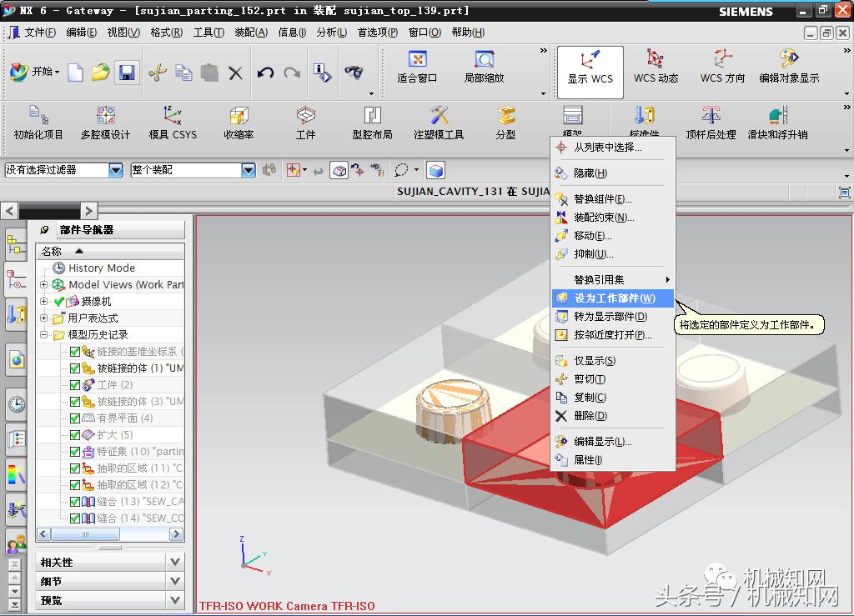854x616 pixels.
Task: Click the Cut scissors icon
Action: pyautogui.click(x=158, y=73)
